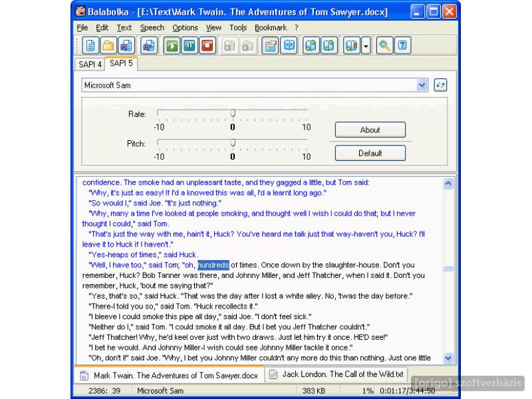Open the ? help menu
Viewport: 532px width, 399px height.
tap(297, 28)
